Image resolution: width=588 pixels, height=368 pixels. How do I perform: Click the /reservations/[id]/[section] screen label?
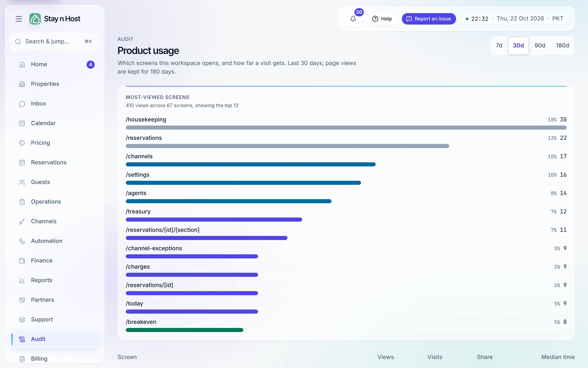point(163,230)
